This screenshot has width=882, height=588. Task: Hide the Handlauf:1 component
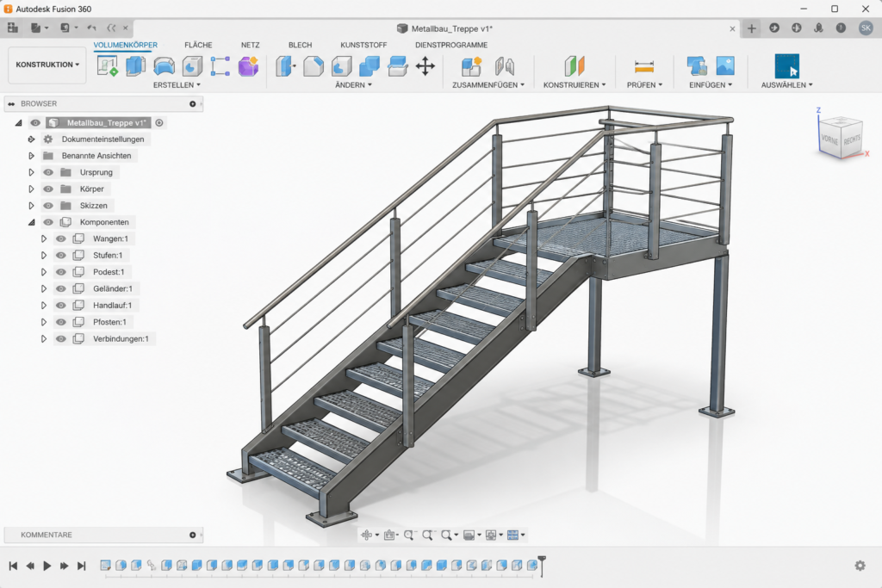(61, 306)
